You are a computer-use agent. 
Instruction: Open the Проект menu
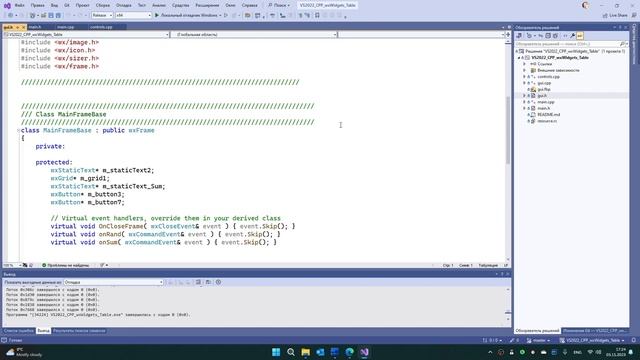82,5
